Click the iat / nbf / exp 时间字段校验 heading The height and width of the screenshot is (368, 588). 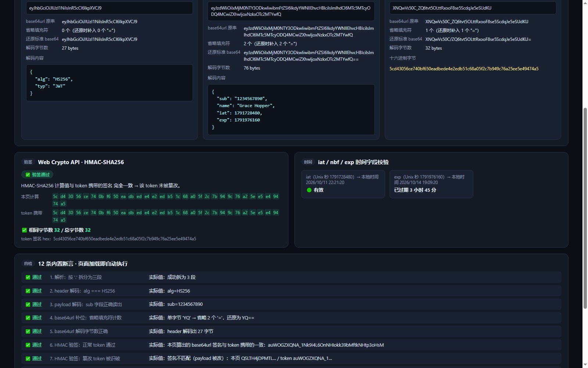click(353, 162)
